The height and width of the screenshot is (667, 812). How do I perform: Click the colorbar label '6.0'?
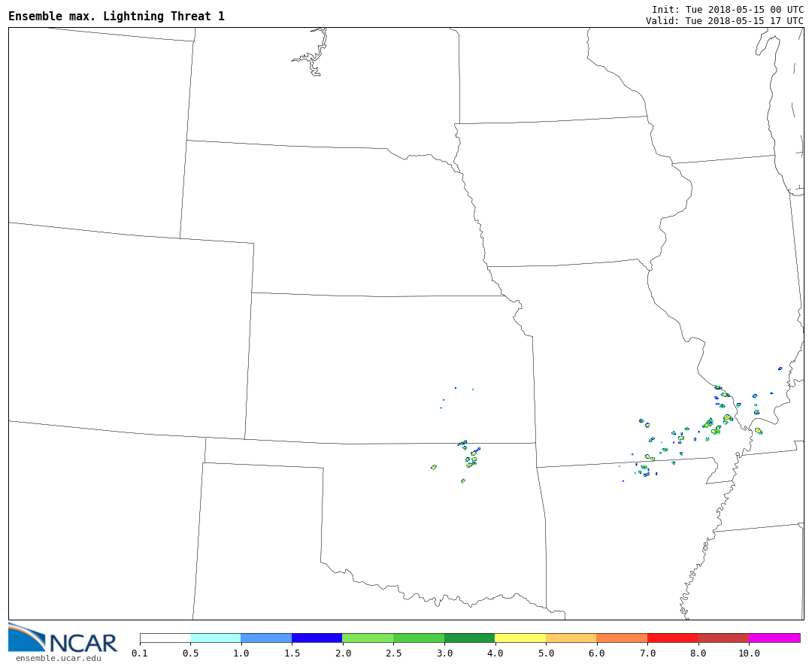click(596, 653)
